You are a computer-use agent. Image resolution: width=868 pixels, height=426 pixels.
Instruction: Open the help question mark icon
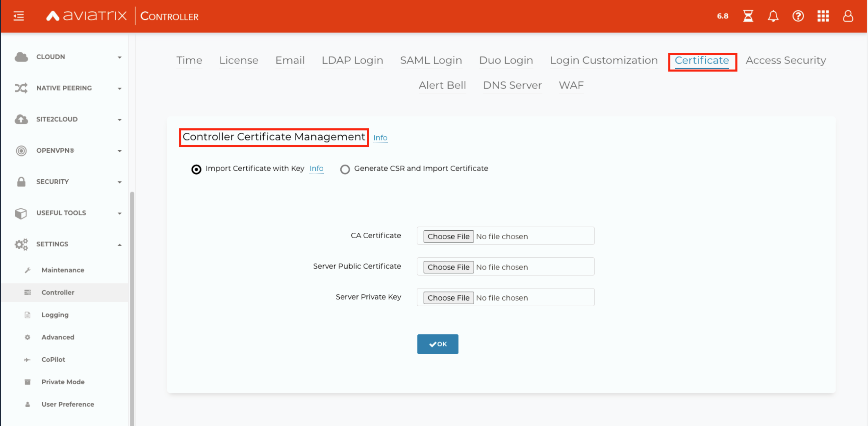[798, 16]
